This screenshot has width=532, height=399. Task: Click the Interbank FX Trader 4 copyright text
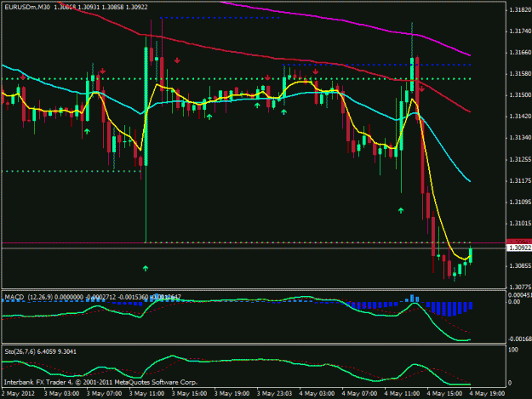click(100, 382)
